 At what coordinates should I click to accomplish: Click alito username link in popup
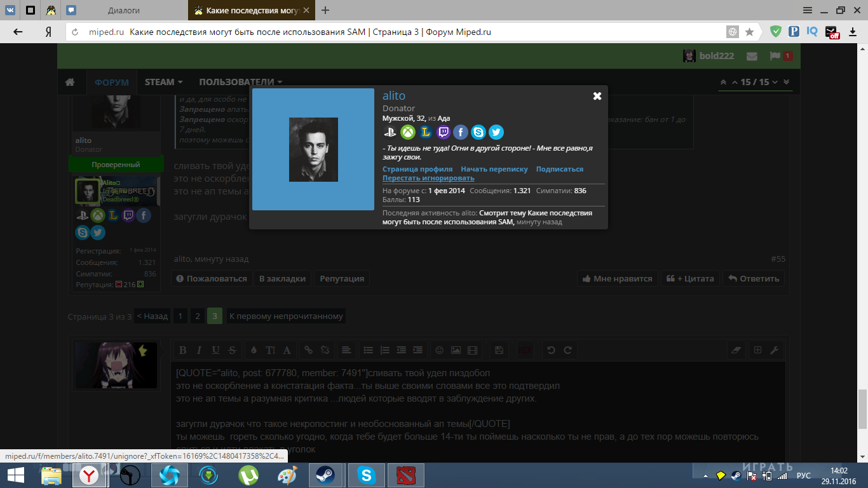pos(394,96)
